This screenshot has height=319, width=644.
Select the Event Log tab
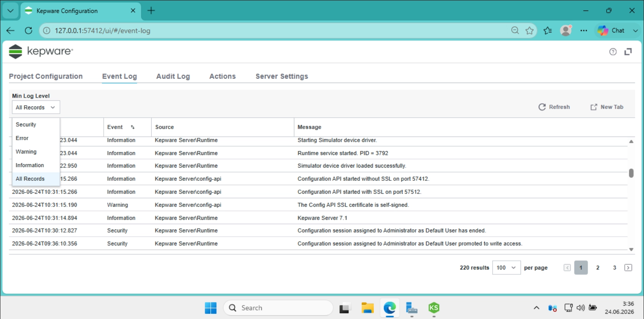point(119,76)
